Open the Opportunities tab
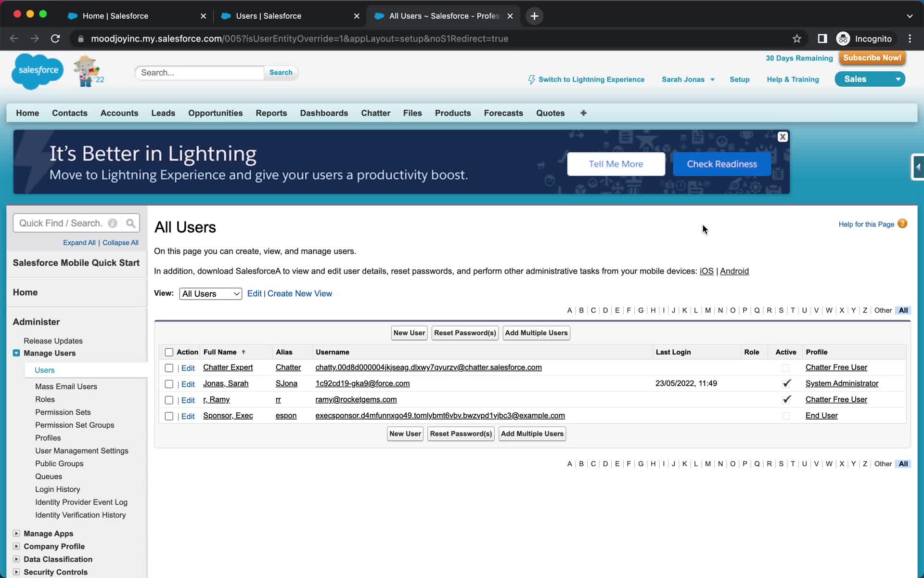The image size is (924, 578). 215,113
